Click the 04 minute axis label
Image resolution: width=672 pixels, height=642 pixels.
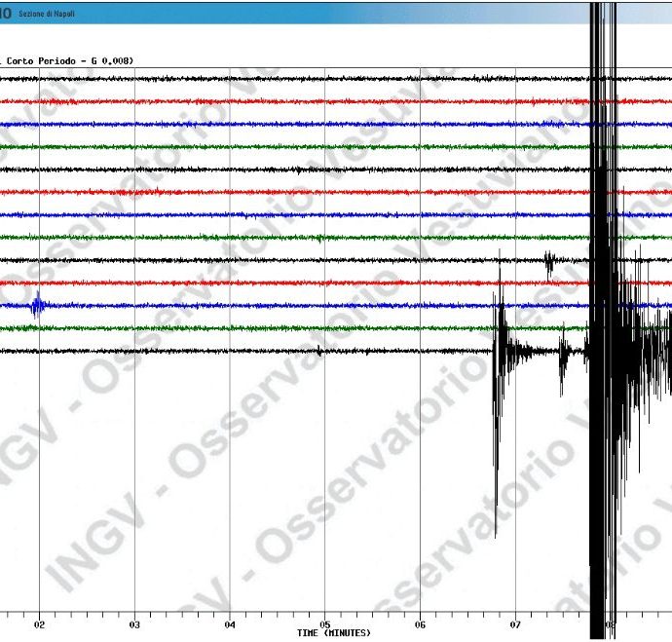pyautogui.click(x=230, y=624)
